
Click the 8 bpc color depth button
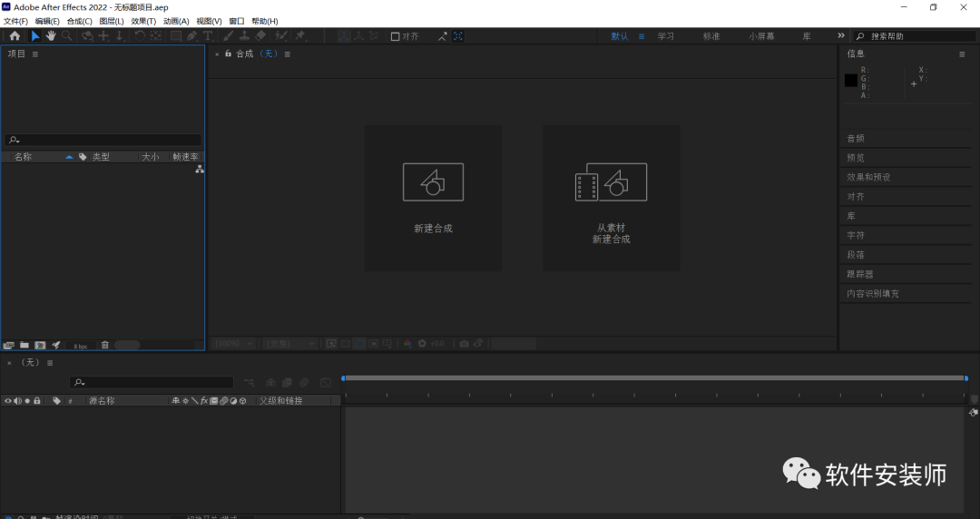[x=81, y=346]
